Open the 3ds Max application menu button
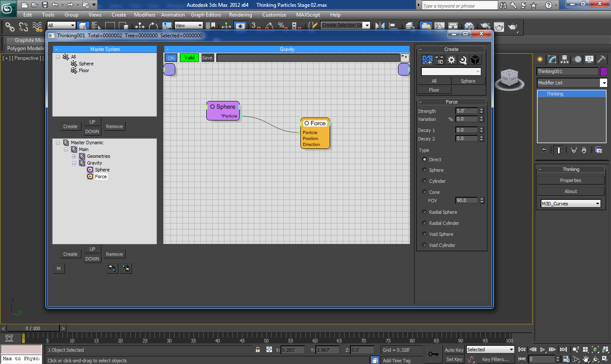This screenshot has height=364, width=611. click(x=8, y=8)
